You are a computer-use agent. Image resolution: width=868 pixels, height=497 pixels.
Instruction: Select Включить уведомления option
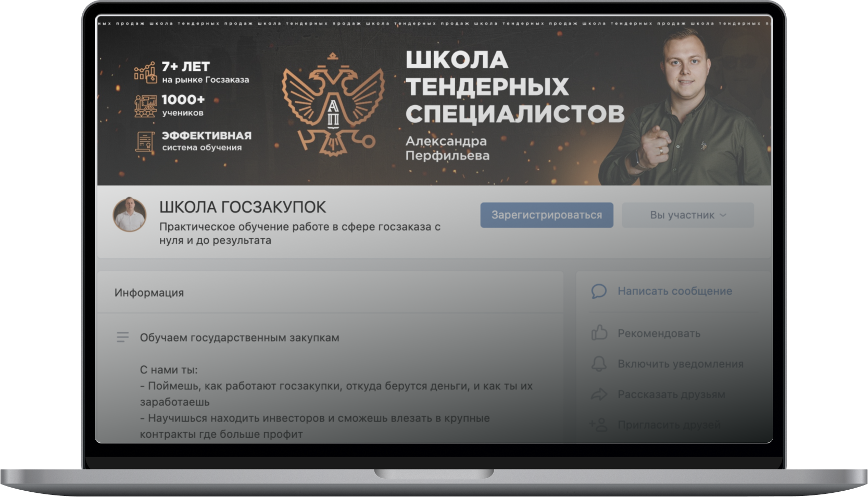click(681, 364)
